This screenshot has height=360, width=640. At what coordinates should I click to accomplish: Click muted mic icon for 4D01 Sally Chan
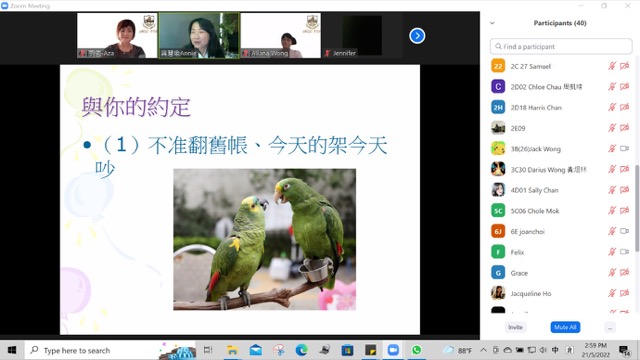pos(612,190)
